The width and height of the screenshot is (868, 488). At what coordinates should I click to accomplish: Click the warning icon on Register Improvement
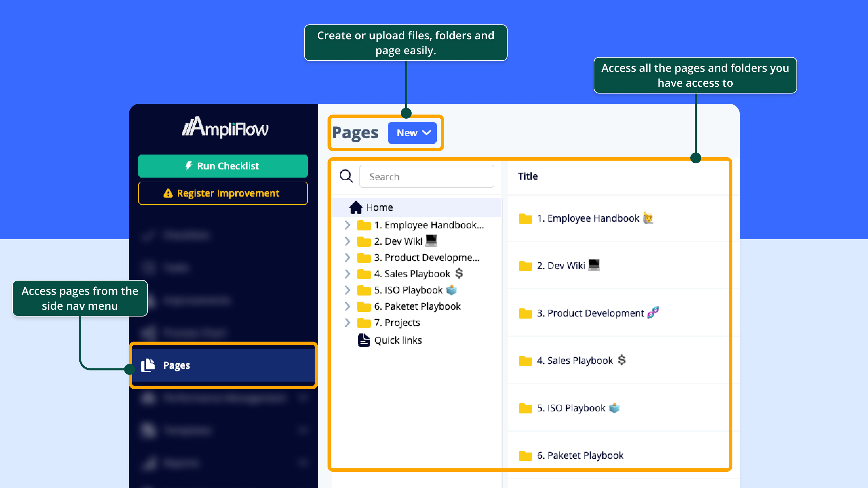[x=168, y=193]
